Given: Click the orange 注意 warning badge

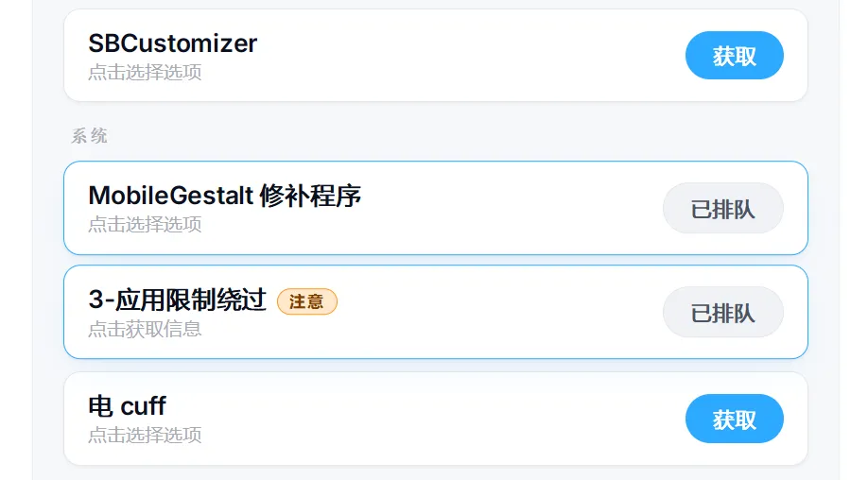Looking at the screenshot, I should click(x=306, y=301).
